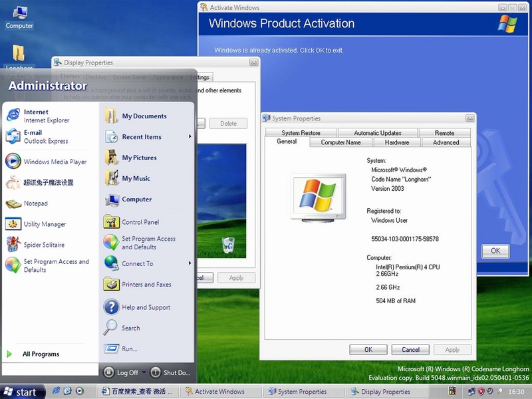Open My Documents folder
This screenshot has width=532, height=399.
[x=136, y=116]
